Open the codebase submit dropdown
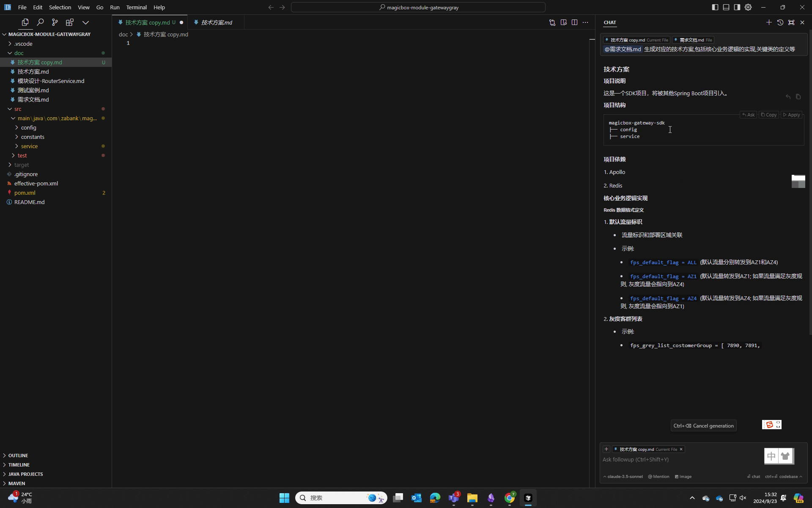Image resolution: width=812 pixels, height=508 pixels. 784,477
